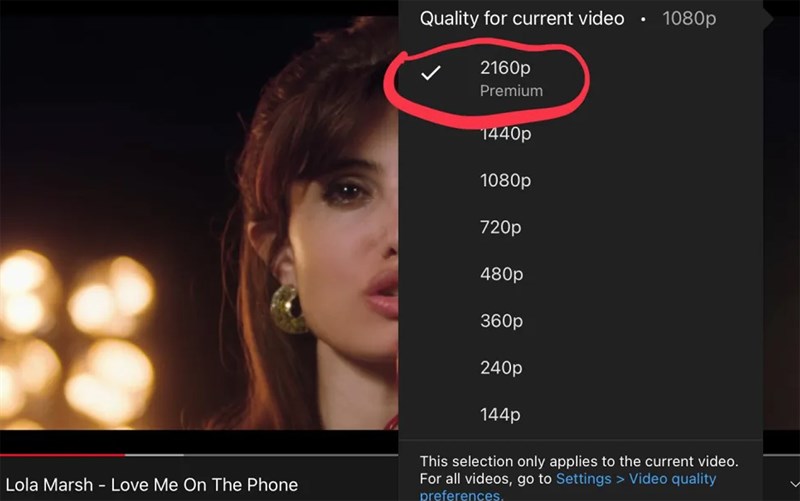Pick the 240p quality entry
This screenshot has height=501, width=800.
[x=500, y=368]
